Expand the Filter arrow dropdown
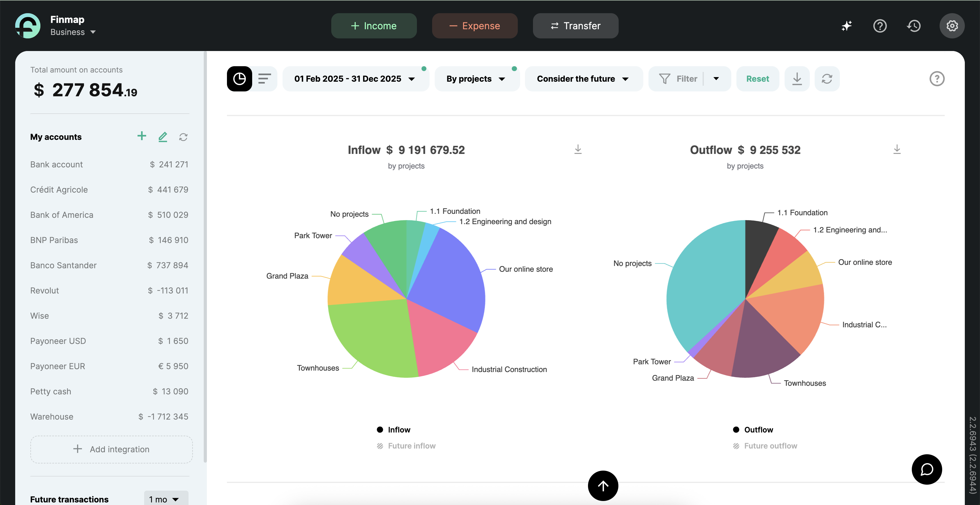980x505 pixels. [716, 79]
